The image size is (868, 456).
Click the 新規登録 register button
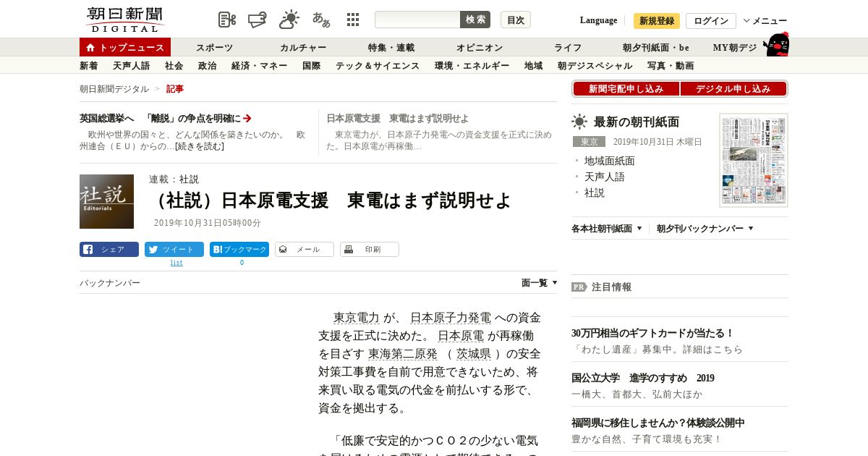[x=657, y=21]
